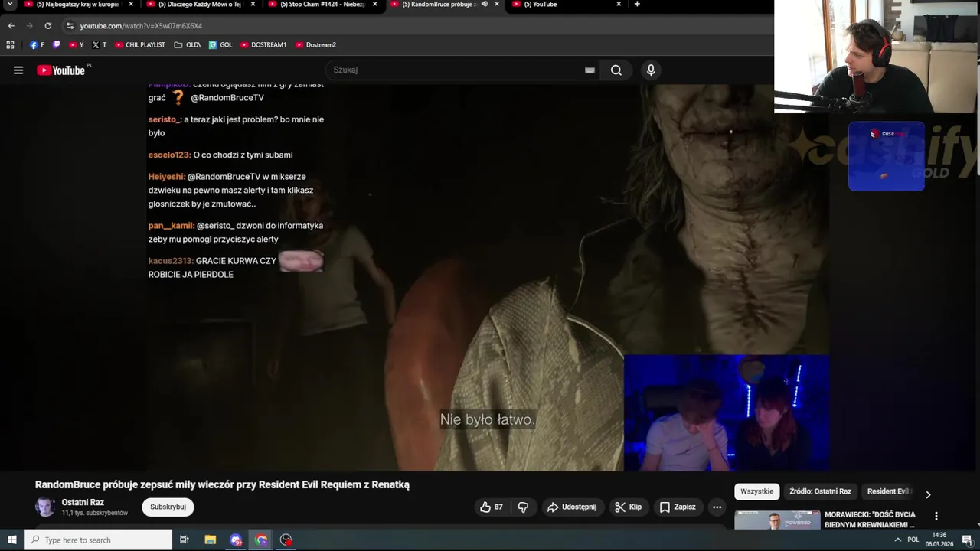
Task: Open more actions three-dot menu
Action: pos(717,507)
